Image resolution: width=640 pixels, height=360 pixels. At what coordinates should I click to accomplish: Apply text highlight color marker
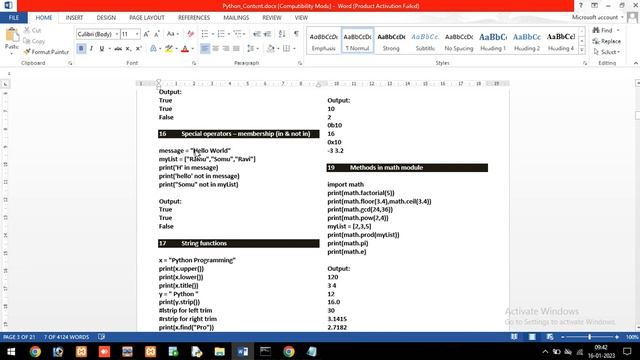click(x=169, y=49)
